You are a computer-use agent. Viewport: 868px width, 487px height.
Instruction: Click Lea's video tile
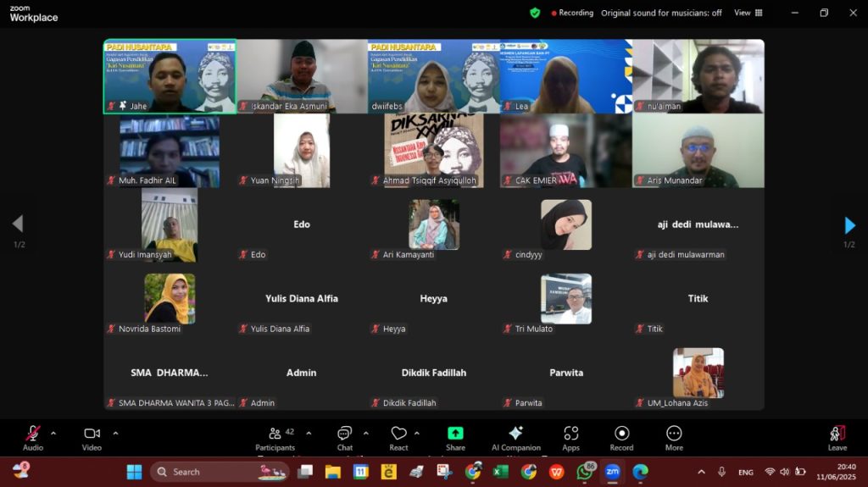tap(565, 76)
